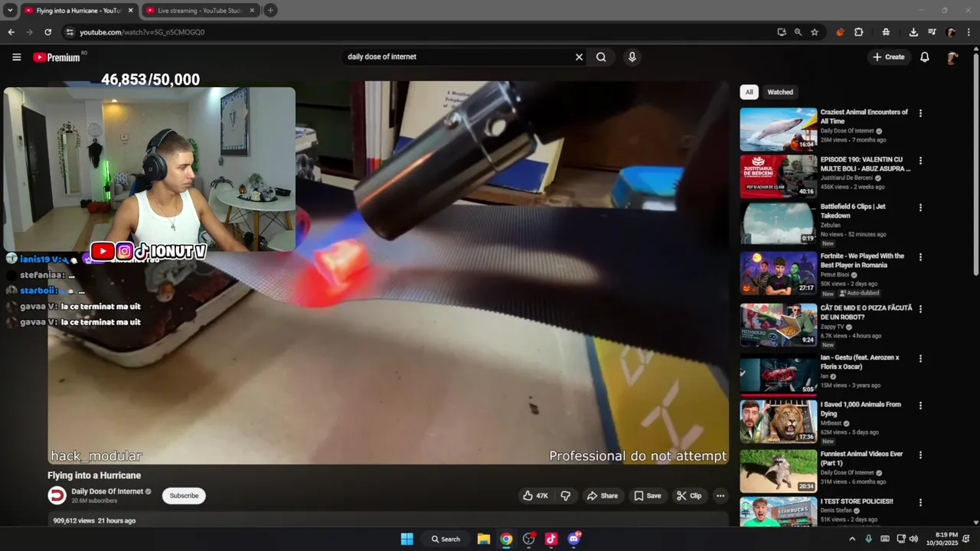
Task: Open Episode 190 Valentin thumbnail
Action: point(778,176)
